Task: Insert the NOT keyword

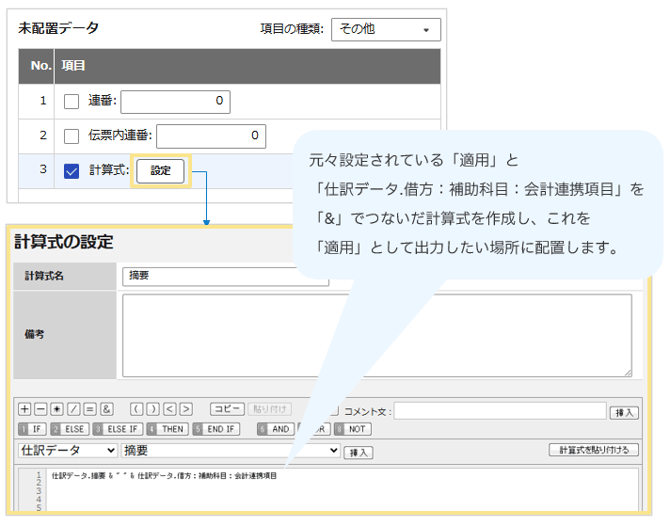Action: pos(353,429)
